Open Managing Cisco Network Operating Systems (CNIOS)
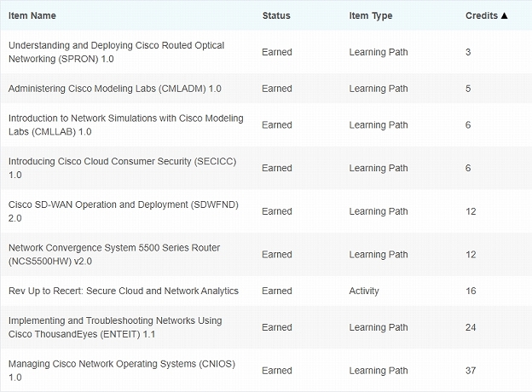Screen dimensions: 532x392 tap(122, 371)
